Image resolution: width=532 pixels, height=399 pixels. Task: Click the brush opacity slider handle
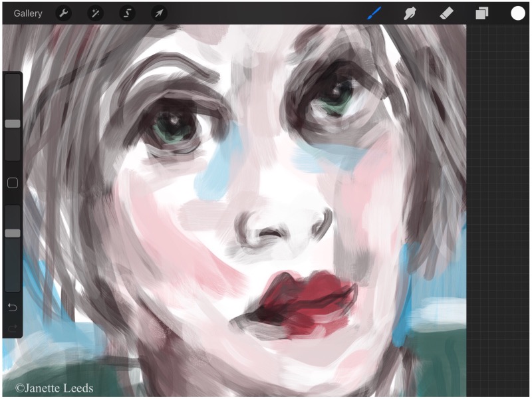point(13,233)
